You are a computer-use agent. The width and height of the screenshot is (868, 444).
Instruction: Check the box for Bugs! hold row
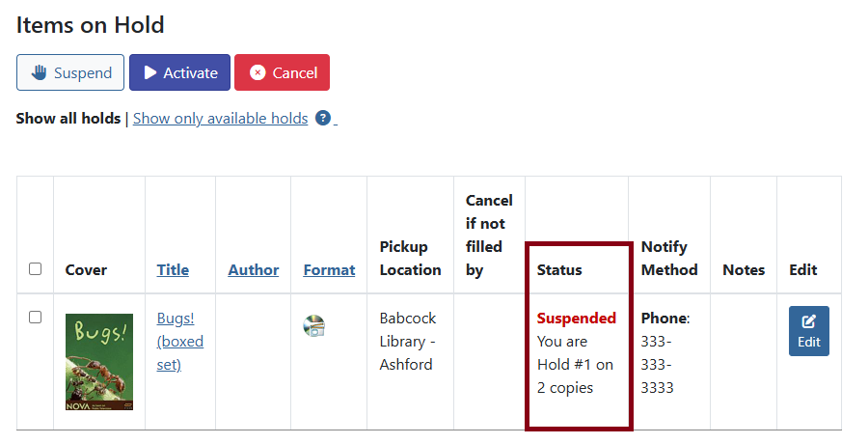pos(36,317)
